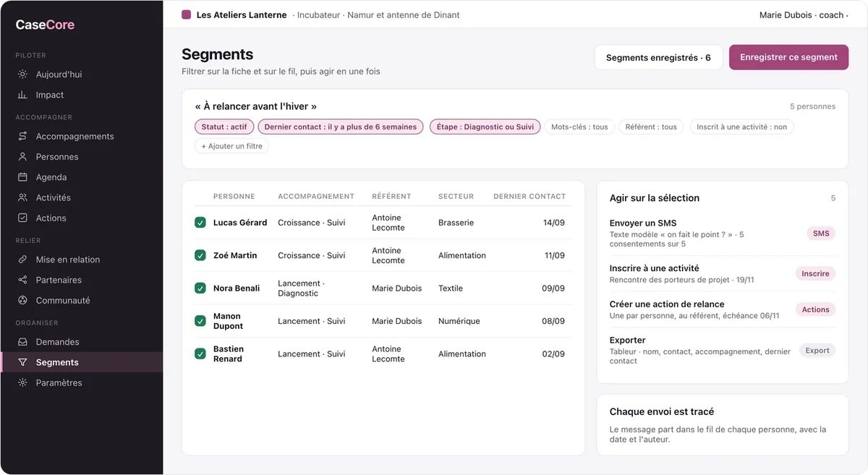This screenshot has height=475, width=868.
Task: Deselect the Nora Benali row checkbox
Action: [x=200, y=288]
